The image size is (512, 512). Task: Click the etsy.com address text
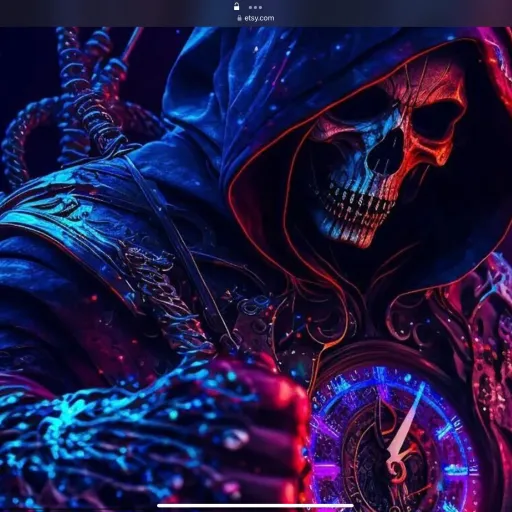coord(259,18)
